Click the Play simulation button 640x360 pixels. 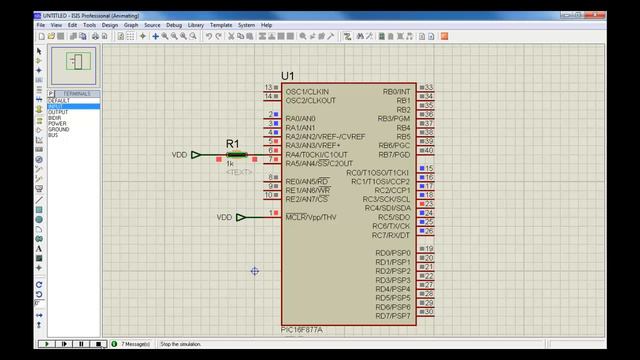[47, 344]
